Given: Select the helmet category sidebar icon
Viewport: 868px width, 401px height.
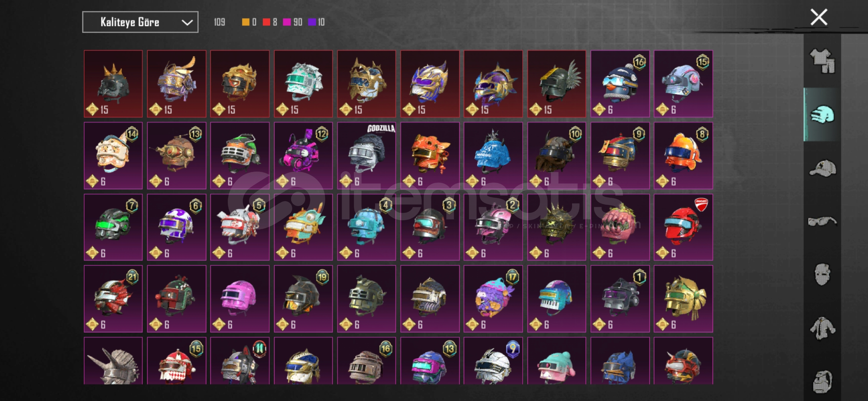Looking at the screenshot, I should click(822, 115).
